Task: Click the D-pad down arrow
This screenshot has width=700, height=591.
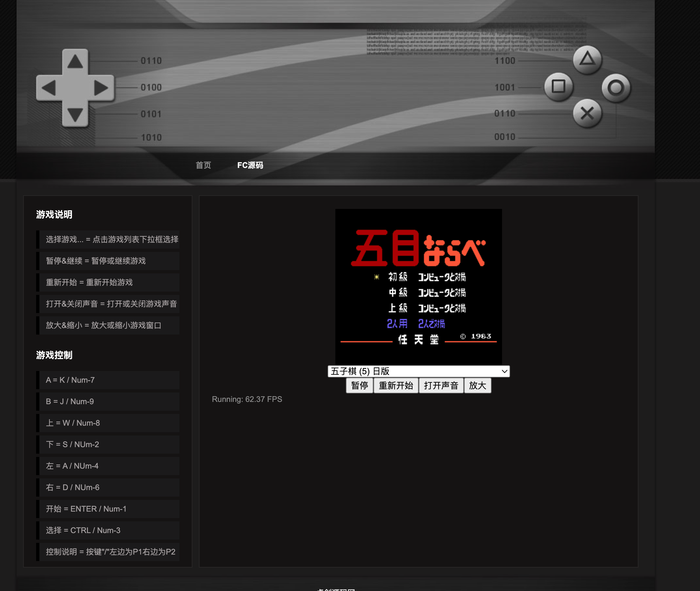Action: coord(75,115)
